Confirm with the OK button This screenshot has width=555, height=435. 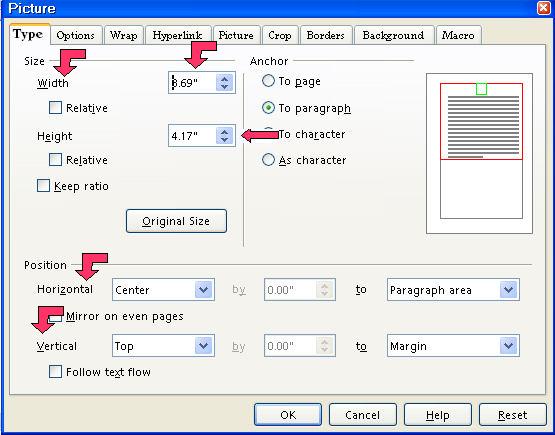[x=288, y=414]
